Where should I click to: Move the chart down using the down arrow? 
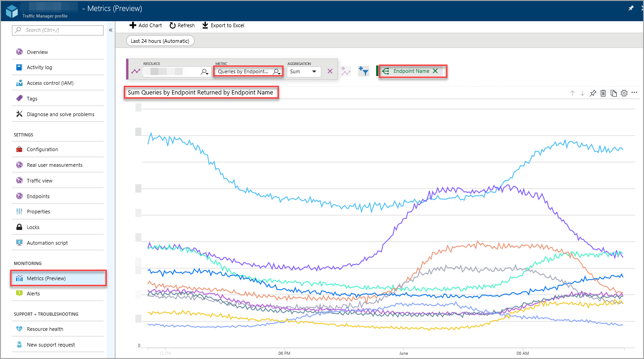point(583,93)
